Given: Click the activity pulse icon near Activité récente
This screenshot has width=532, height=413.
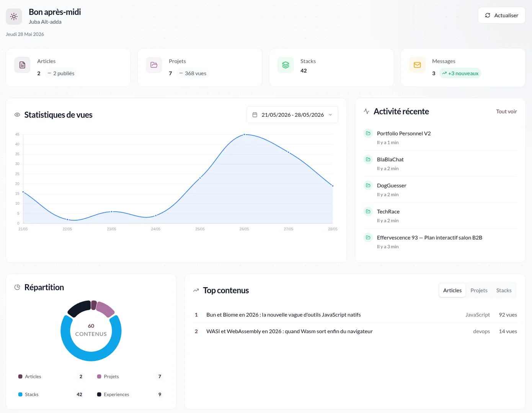Looking at the screenshot, I should point(367,111).
